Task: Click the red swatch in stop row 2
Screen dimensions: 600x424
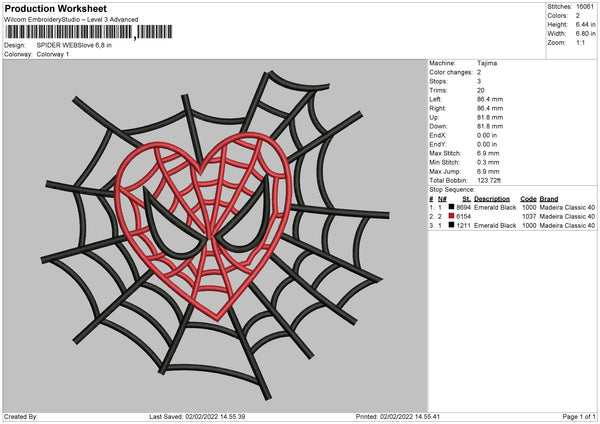Action: coord(451,216)
